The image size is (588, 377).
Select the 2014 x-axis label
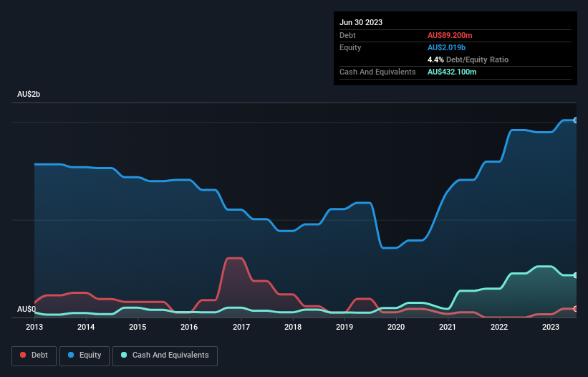(x=86, y=327)
